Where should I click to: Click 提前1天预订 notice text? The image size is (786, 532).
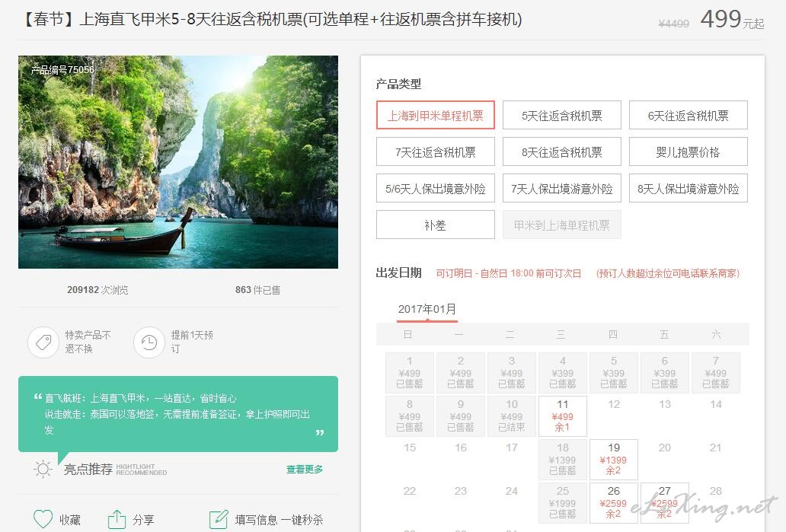(192, 342)
